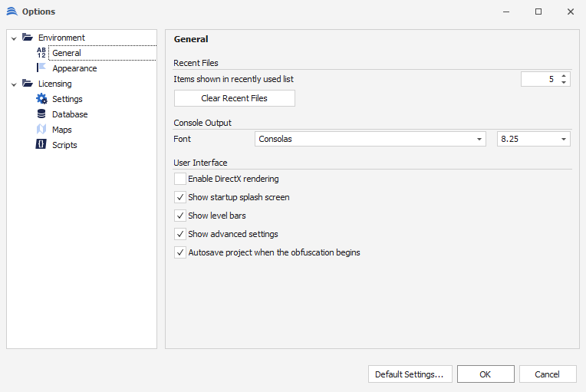
Task: Toggle the Show level bars checkbox
Action: (x=180, y=216)
